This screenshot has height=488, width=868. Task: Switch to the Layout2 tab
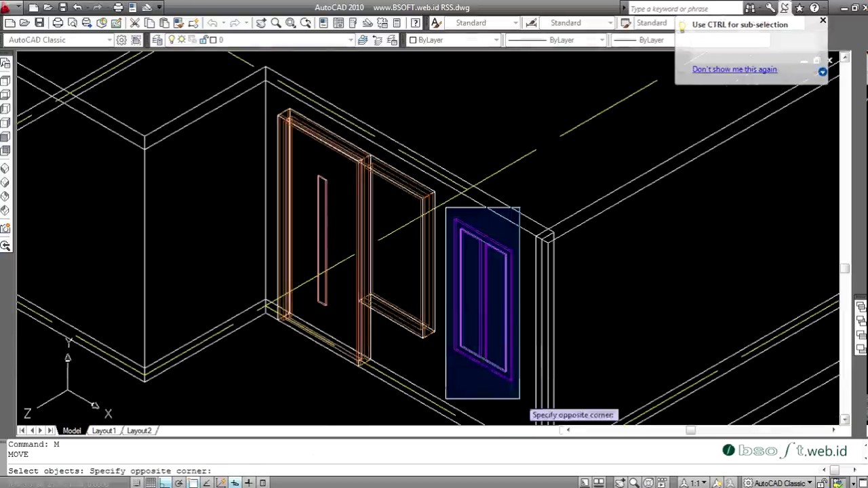tap(139, 431)
